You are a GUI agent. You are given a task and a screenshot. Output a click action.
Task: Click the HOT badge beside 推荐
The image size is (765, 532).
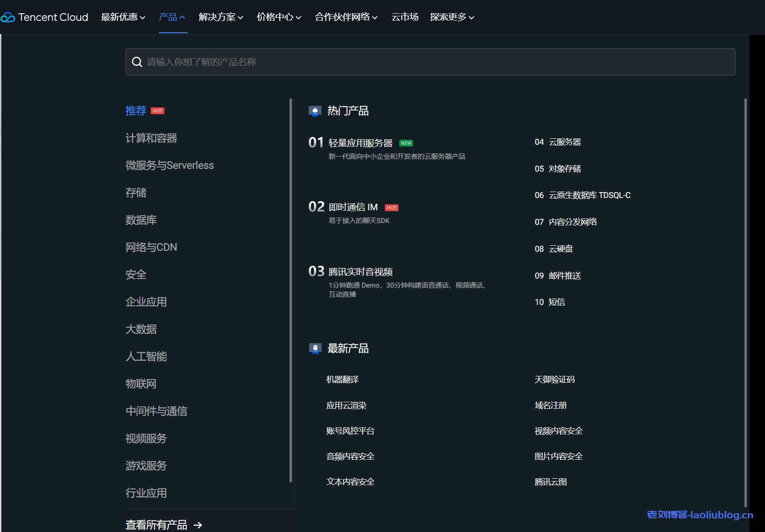click(158, 111)
